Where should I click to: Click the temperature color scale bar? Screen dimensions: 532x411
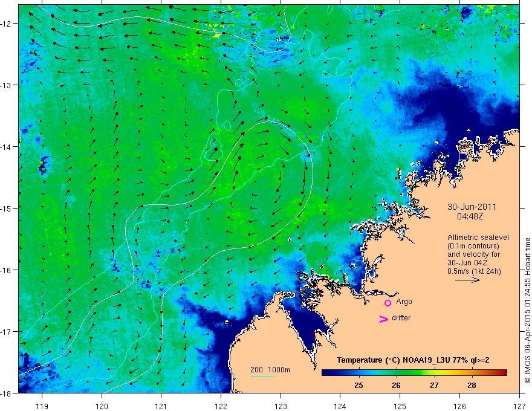tap(414, 373)
